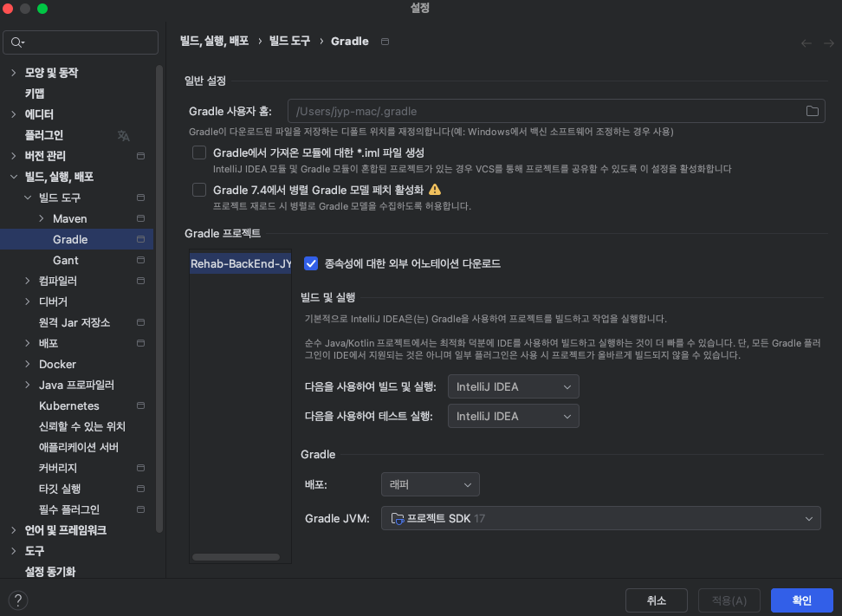Image resolution: width=842 pixels, height=616 pixels.
Task: Enable parallel Gradle model fetching for 7.4
Action: [199, 190]
